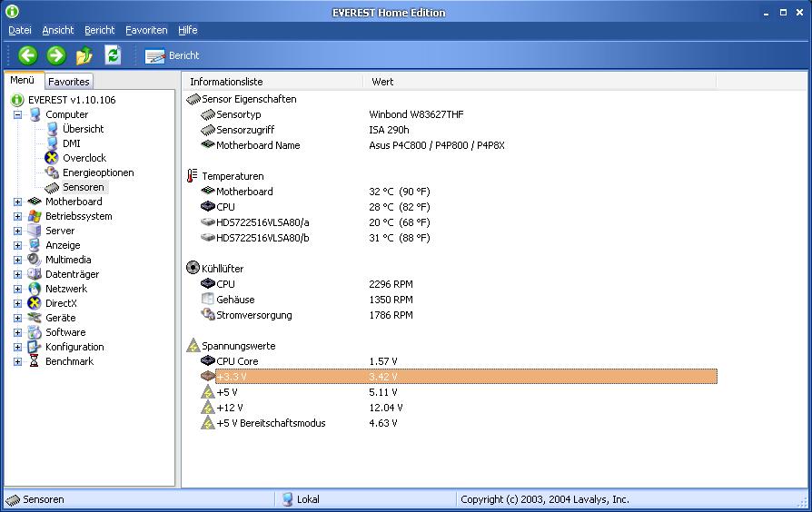
Task: Click the Motherboard icon in left tree
Action: tap(35, 202)
